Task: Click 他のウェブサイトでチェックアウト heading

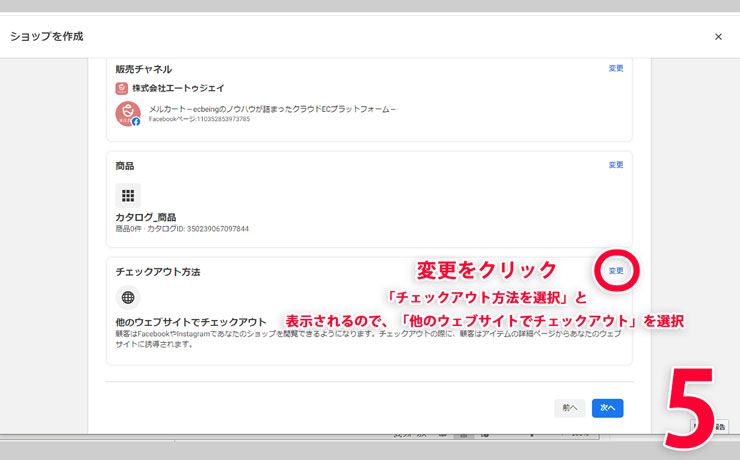Action: pyautogui.click(x=191, y=322)
